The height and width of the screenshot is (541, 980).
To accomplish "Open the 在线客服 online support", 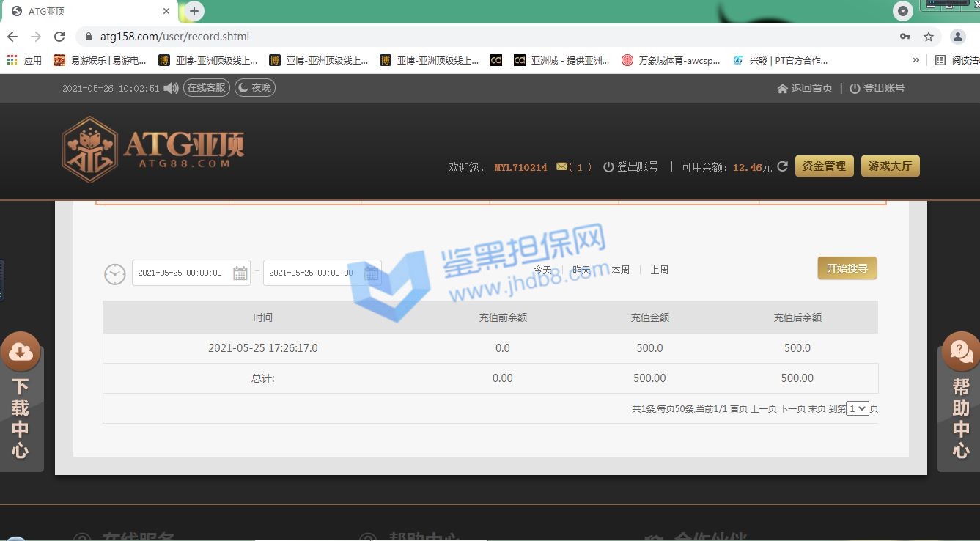I will 206,88.
